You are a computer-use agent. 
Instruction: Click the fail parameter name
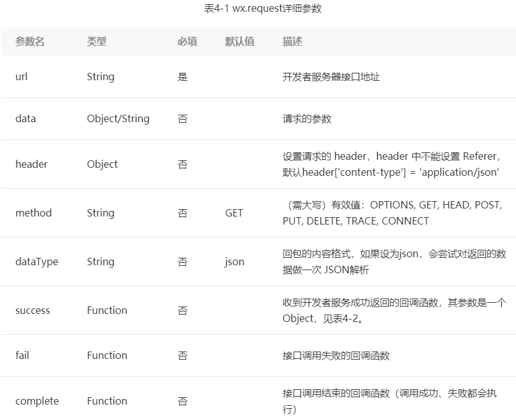(x=22, y=356)
